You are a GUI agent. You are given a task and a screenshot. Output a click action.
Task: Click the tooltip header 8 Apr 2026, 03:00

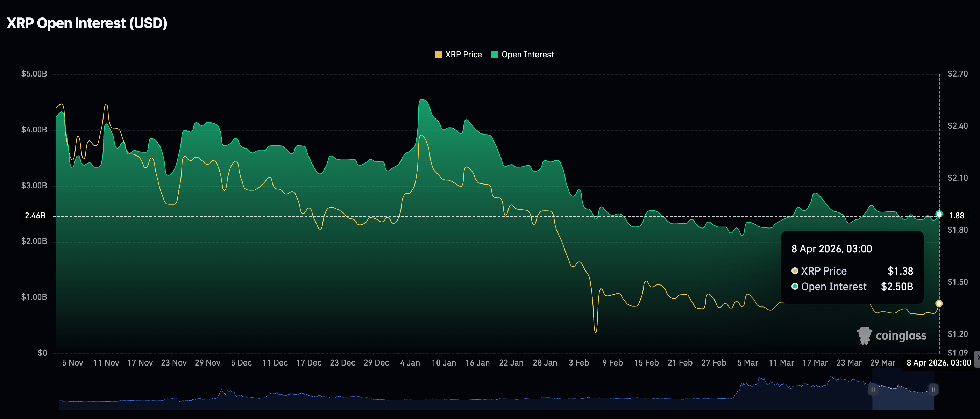[831, 249]
